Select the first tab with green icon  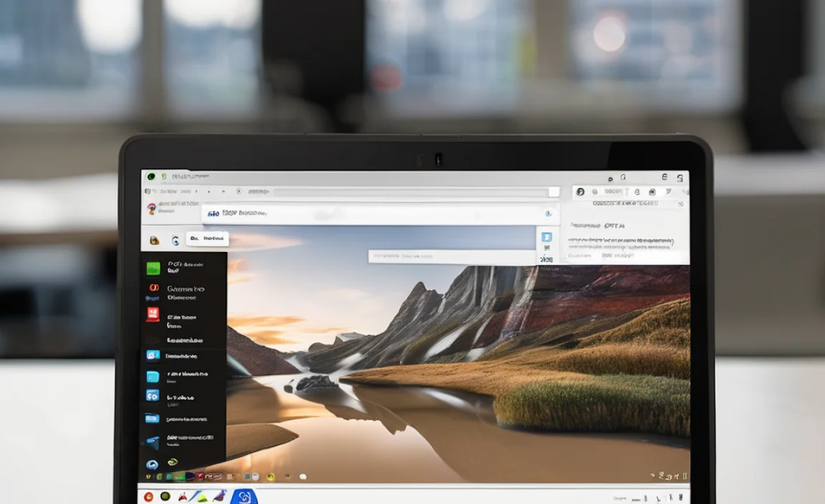coord(152,176)
